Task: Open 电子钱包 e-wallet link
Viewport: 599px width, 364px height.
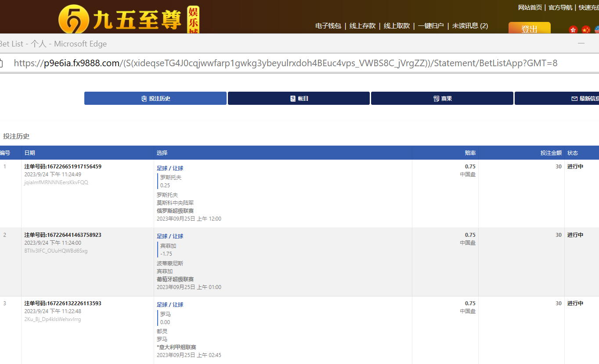Action: (x=328, y=26)
